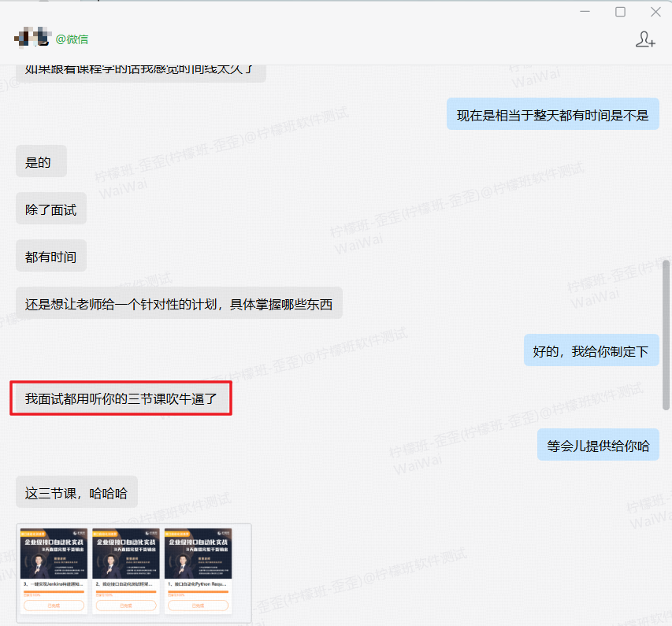This screenshot has height=626, width=672.
Task: Maximize the chat window
Action: [x=620, y=12]
